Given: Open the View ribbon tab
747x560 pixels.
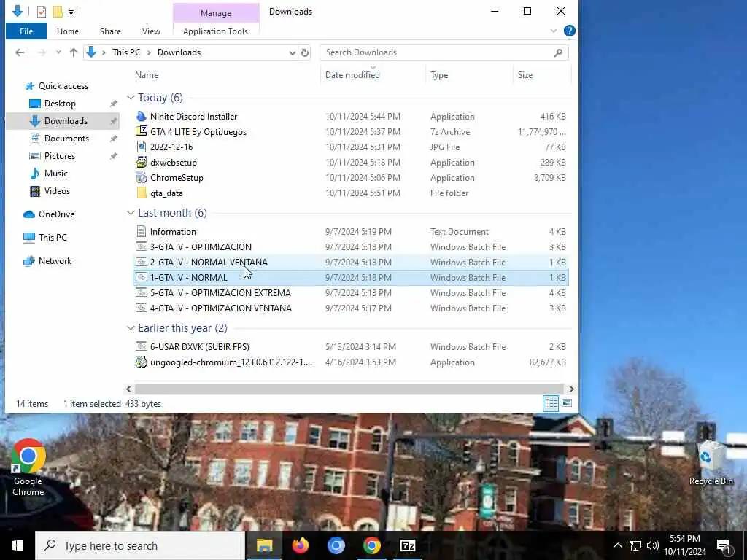Looking at the screenshot, I should (x=151, y=31).
